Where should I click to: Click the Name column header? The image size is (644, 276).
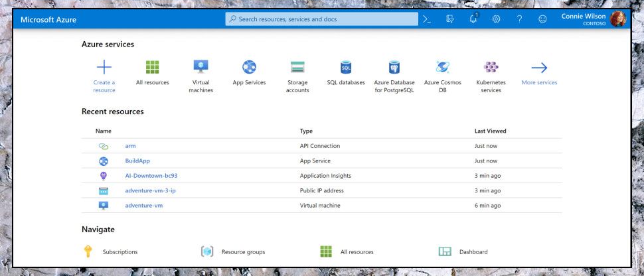tap(104, 131)
